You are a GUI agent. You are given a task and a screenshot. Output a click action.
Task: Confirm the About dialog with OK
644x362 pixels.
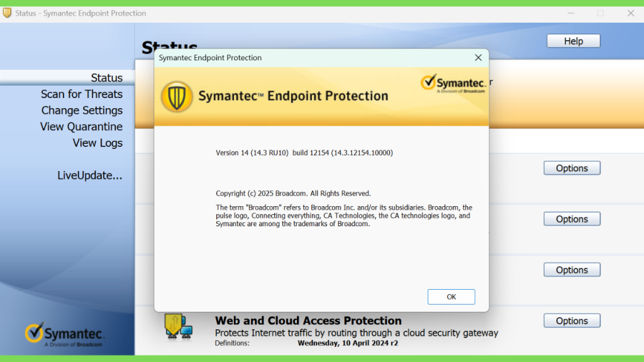pyautogui.click(x=451, y=297)
